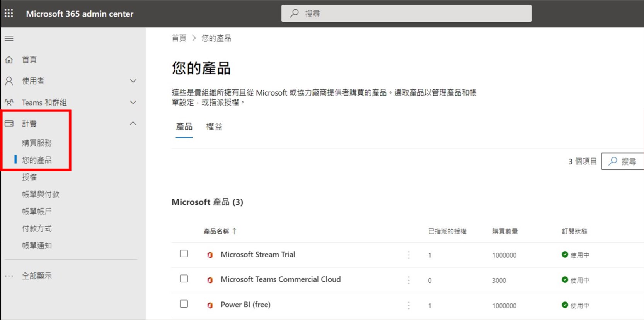The width and height of the screenshot is (644, 320).
Task: Click the 購買數量 column header
Action: [505, 231]
